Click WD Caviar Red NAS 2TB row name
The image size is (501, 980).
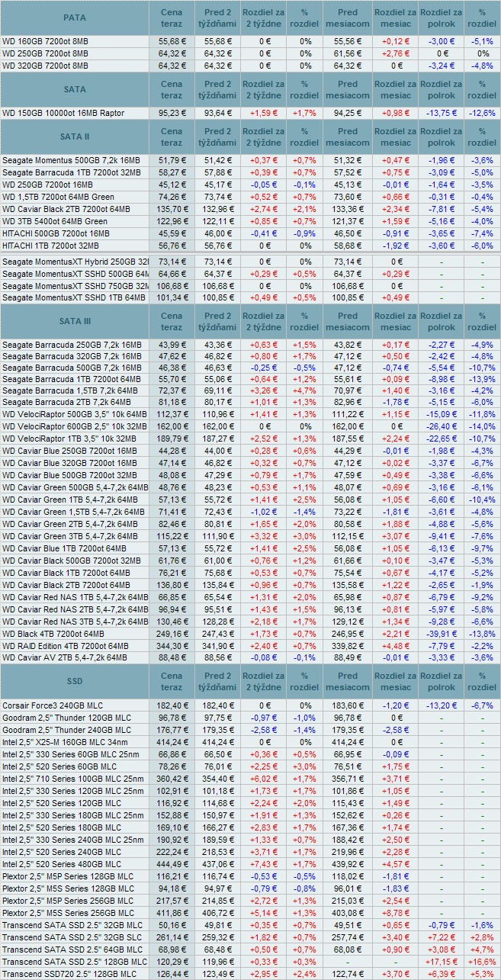75,610
